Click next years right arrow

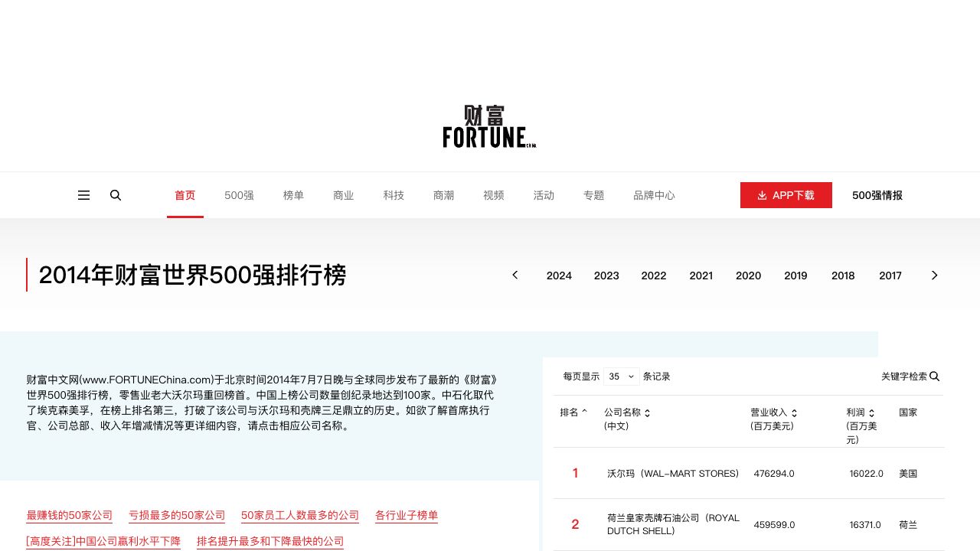click(x=934, y=275)
